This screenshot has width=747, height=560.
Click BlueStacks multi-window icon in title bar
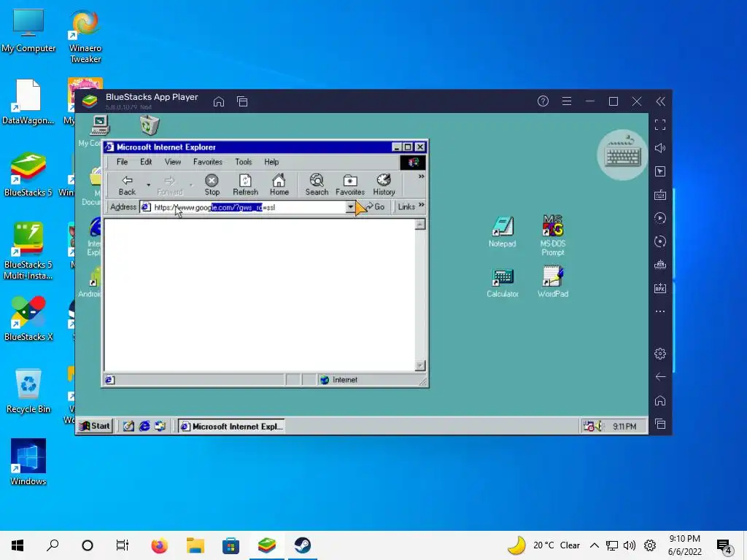pyautogui.click(x=242, y=101)
